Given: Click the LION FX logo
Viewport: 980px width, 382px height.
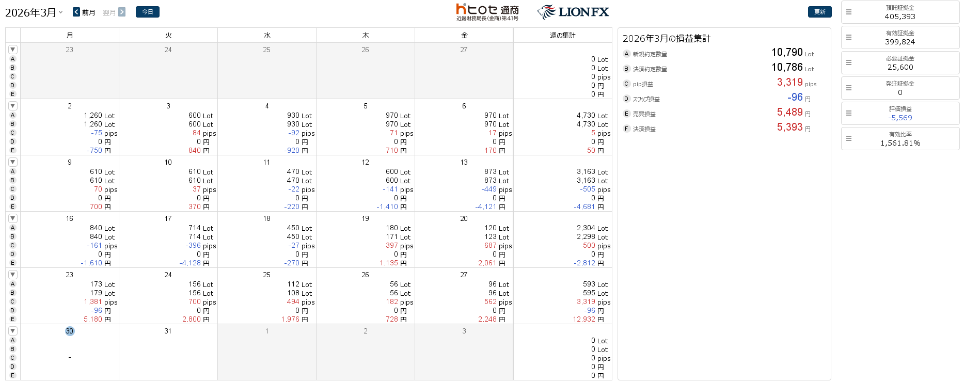Looking at the screenshot, I should 573,12.
